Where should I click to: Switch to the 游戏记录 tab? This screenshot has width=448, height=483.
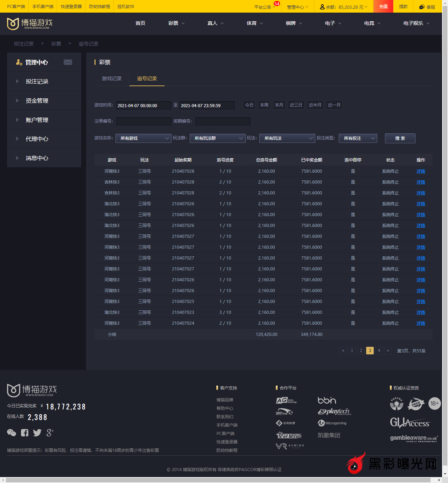(x=112, y=78)
